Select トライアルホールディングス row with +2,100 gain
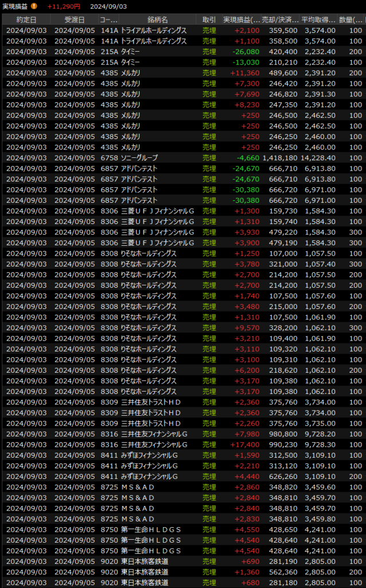Screen dimensions: 366x588 tap(154, 30)
